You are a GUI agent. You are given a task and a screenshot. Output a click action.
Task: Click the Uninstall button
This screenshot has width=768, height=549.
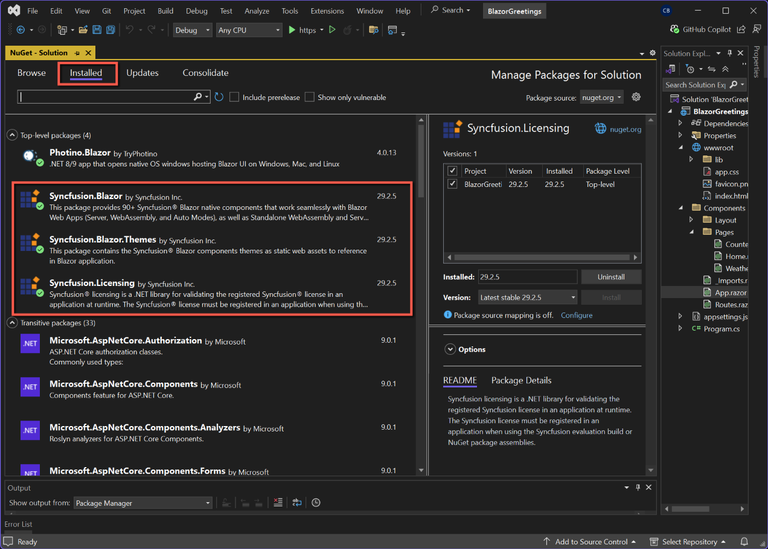[x=611, y=277]
